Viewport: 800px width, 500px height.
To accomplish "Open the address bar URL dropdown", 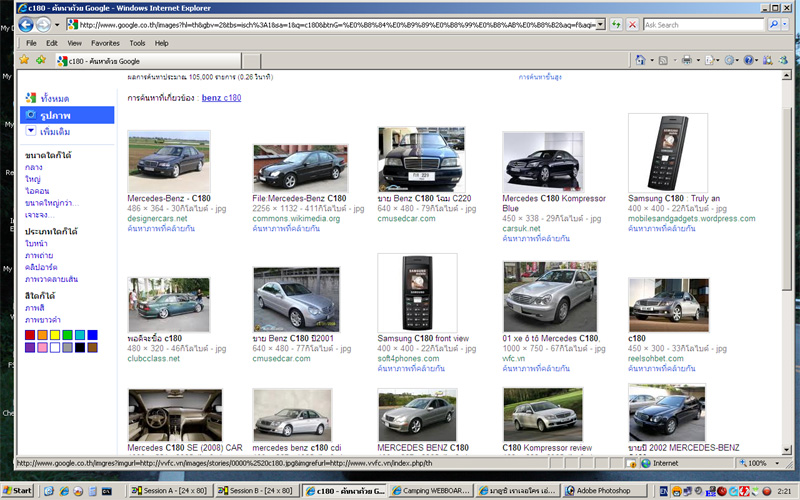I will 600,25.
